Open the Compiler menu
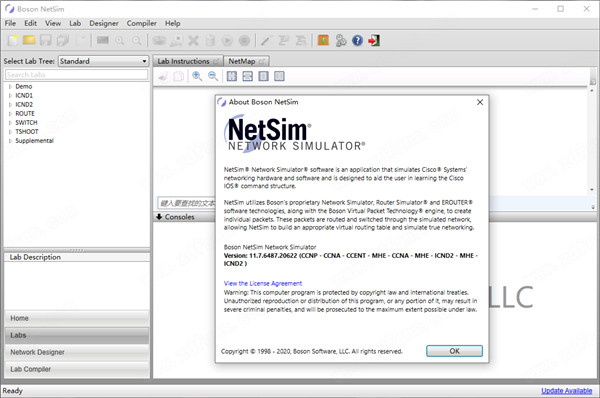Image resolution: width=600 pixels, height=398 pixels. click(x=142, y=23)
